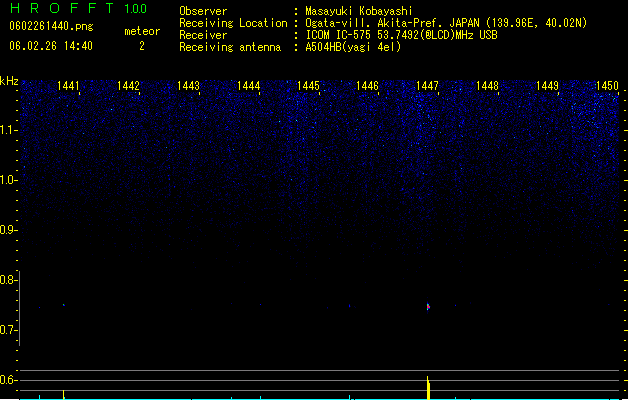Click the 0.6 threshold level label
The width and height of the screenshot is (629, 400).
[x=8, y=380]
